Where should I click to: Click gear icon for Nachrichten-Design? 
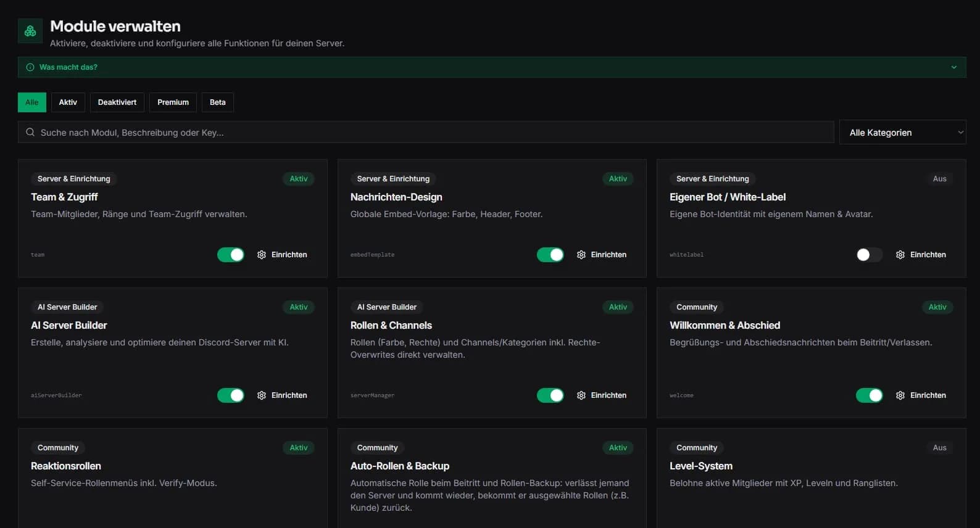[581, 255]
